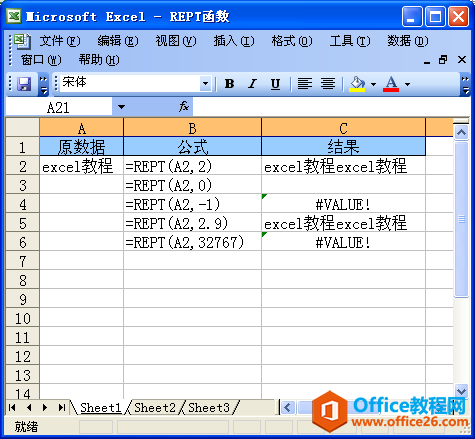
Task: Click cell with =REPT(A2,2)
Action: (x=192, y=166)
